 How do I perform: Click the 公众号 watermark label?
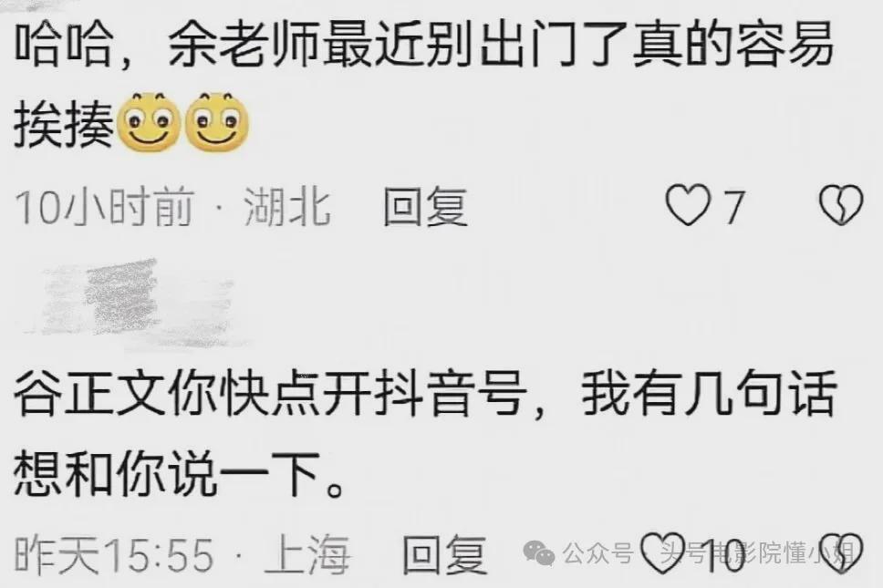[598, 553]
